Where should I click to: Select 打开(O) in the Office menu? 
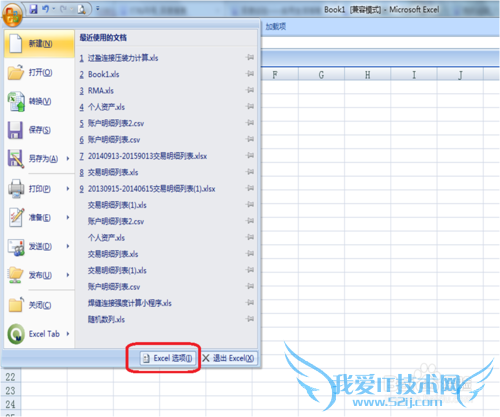39,72
